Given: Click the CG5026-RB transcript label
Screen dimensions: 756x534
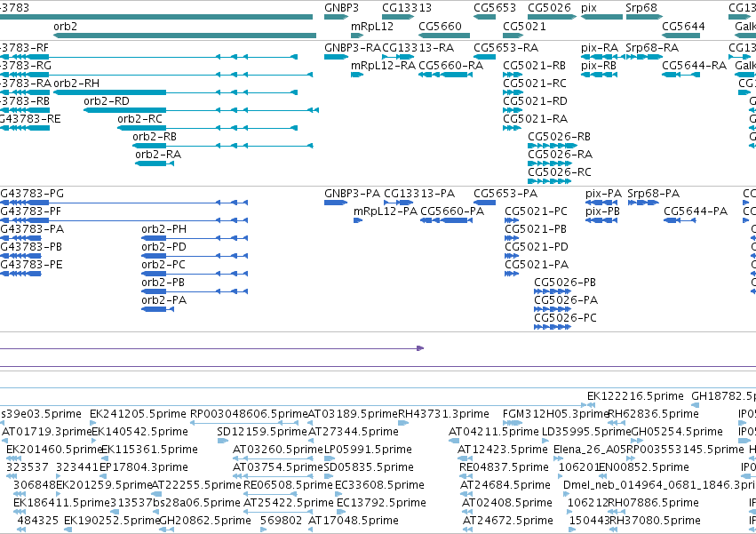Looking at the screenshot, I should click(560, 137).
